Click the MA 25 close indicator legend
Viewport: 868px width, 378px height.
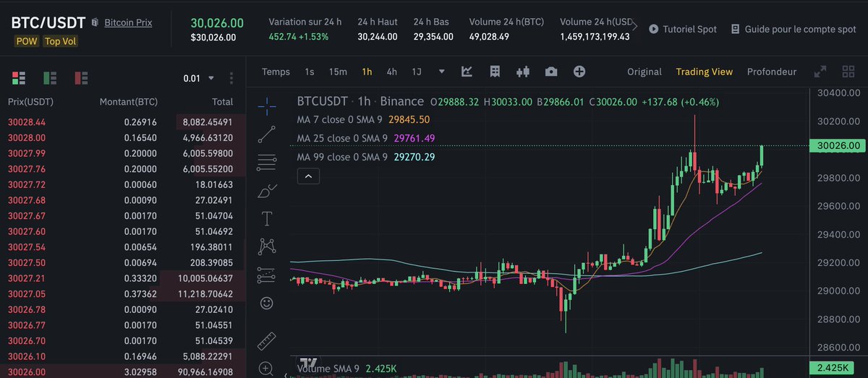367,138
